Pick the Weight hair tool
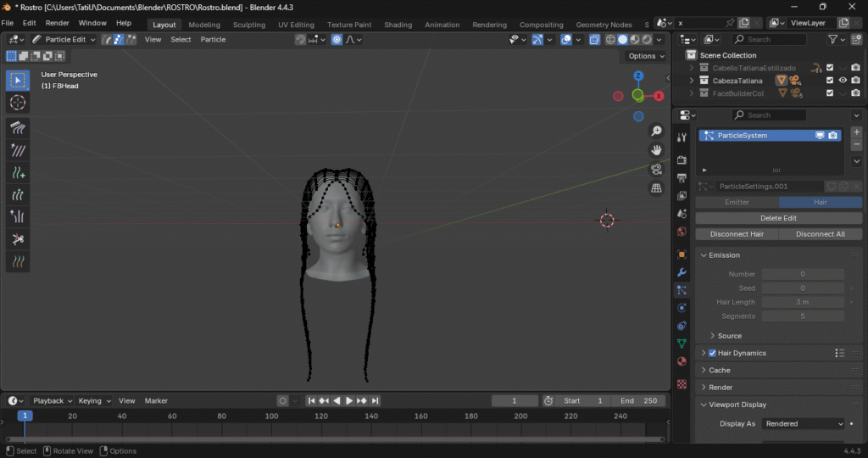Screen dimensions: 868x458 (18, 261)
